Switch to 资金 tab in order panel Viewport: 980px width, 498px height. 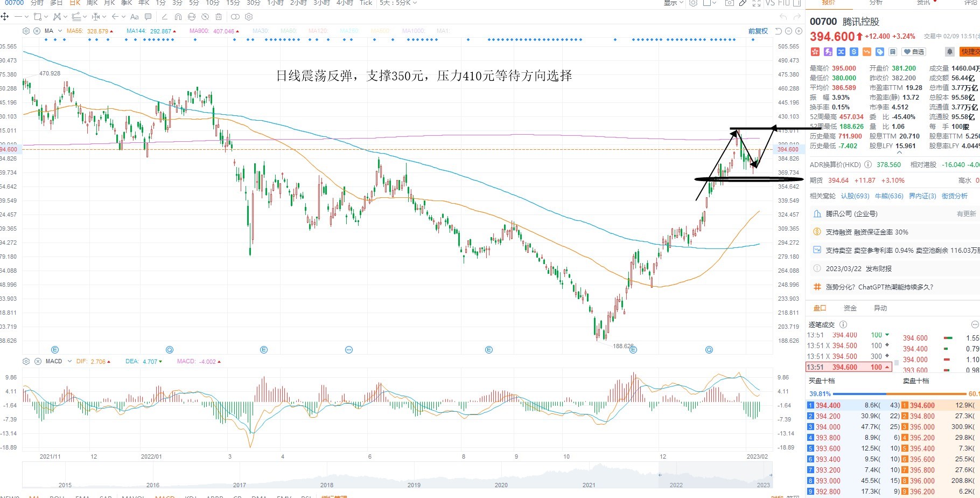(x=850, y=308)
